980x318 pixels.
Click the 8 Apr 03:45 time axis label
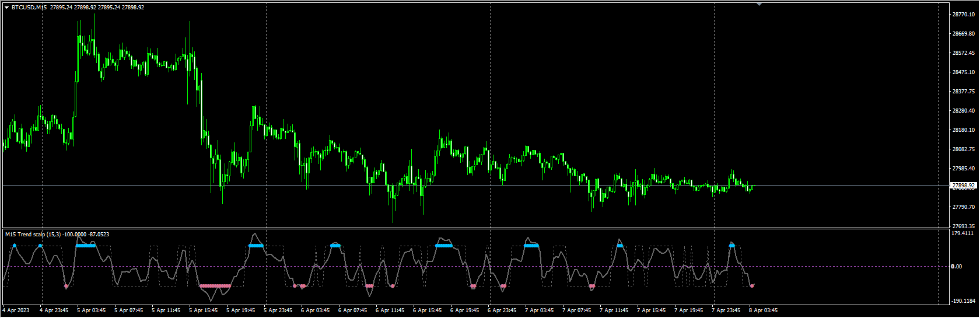(x=763, y=310)
